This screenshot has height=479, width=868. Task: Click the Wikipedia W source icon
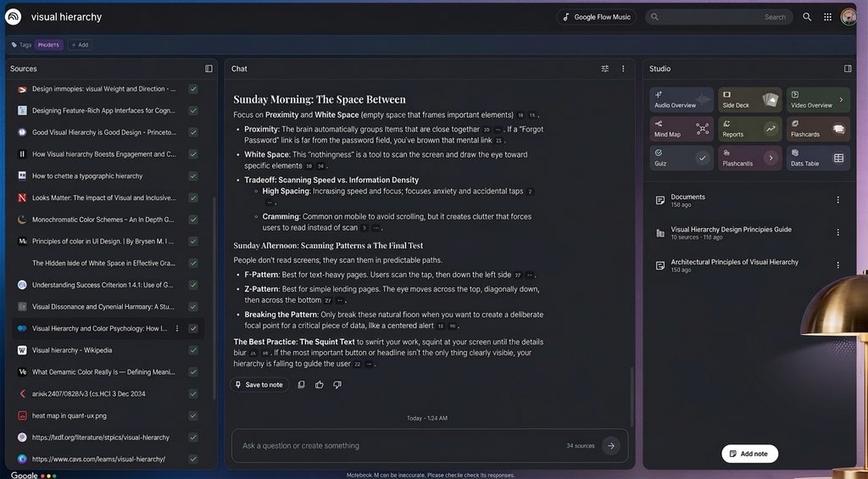(22, 350)
